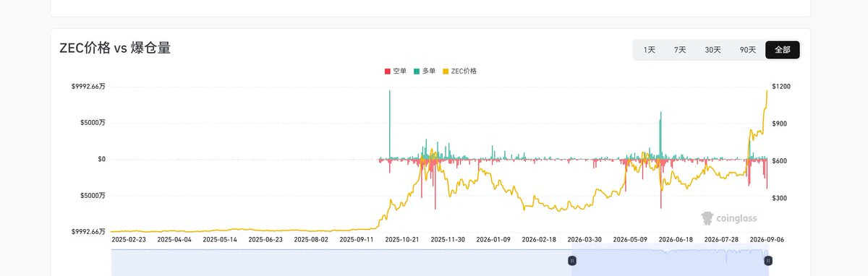Click the 2025-08-02 date label
Screen dimensions: 868x276
[x=311, y=239]
